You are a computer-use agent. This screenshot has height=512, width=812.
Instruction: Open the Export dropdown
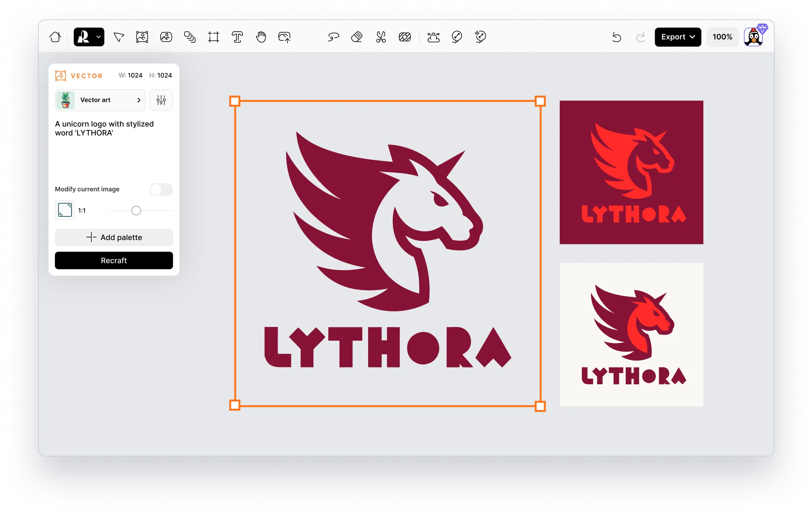pos(677,37)
